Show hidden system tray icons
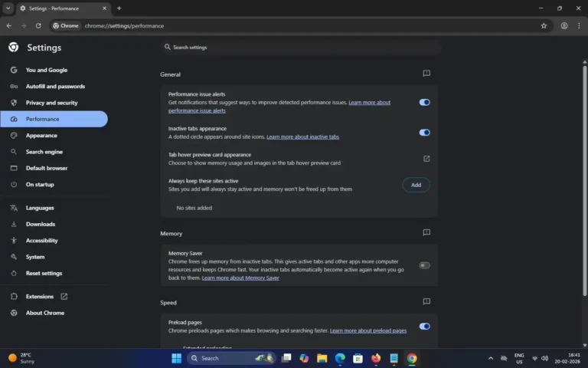Screen dimensions: 588x368 [x=491, y=358]
